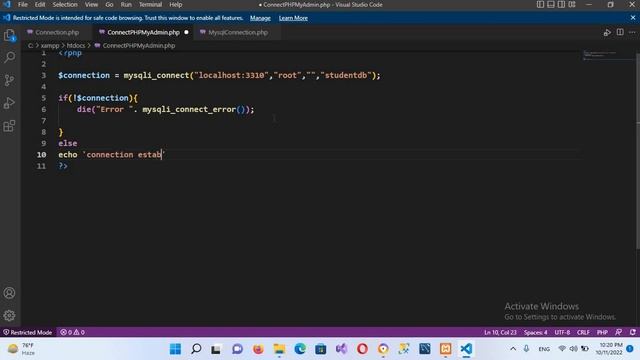Viewport: 640px width, 360px height.
Task: Open the Customize Layout icon
Action: click(x=572, y=4)
